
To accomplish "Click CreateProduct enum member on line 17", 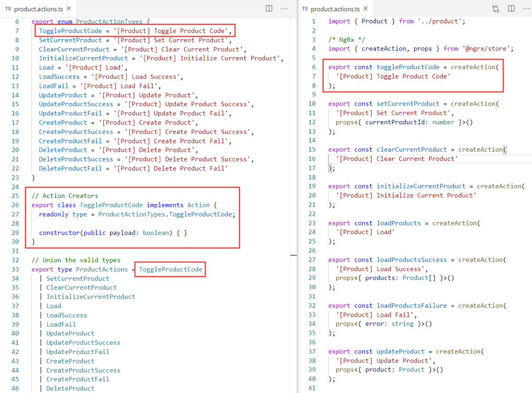I will pos(63,122).
